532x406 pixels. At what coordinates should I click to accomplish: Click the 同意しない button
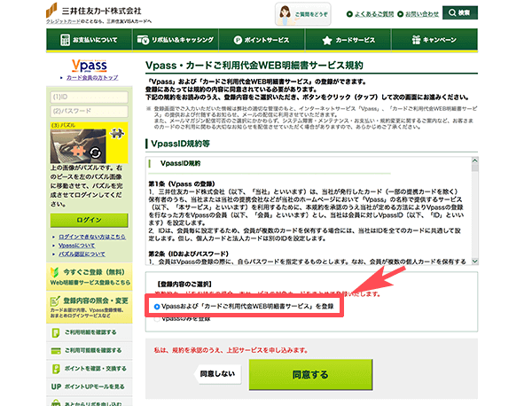[217, 374]
